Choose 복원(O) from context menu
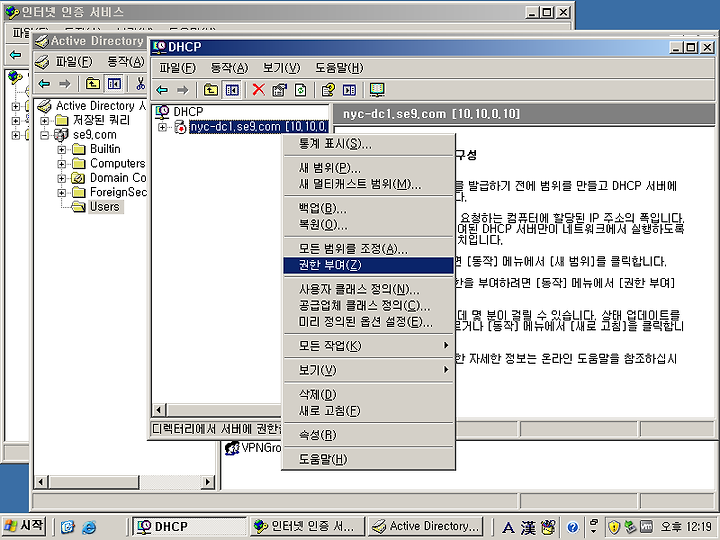Image resolution: width=720 pixels, height=540 pixels. click(368, 225)
